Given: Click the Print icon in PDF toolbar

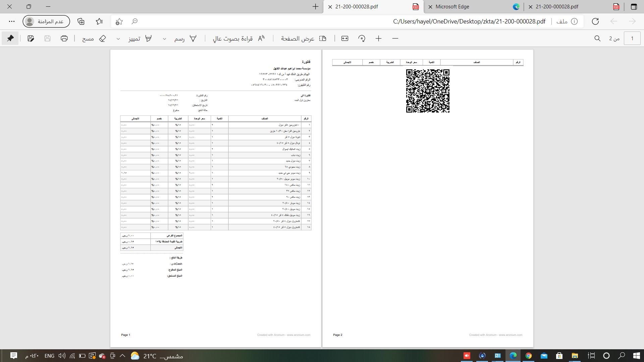Looking at the screenshot, I should click(x=64, y=39).
